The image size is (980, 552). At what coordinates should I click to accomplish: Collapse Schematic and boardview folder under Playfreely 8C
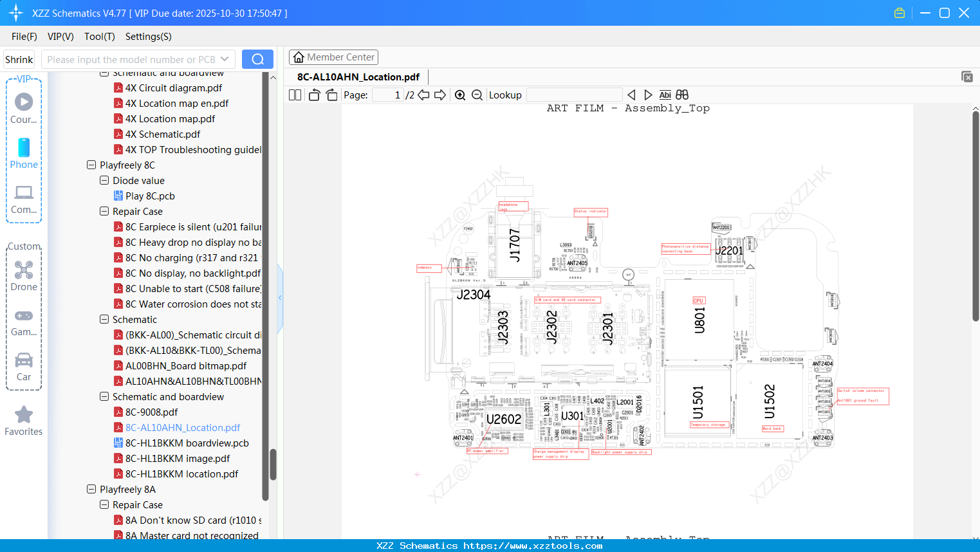(x=104, y=397)
